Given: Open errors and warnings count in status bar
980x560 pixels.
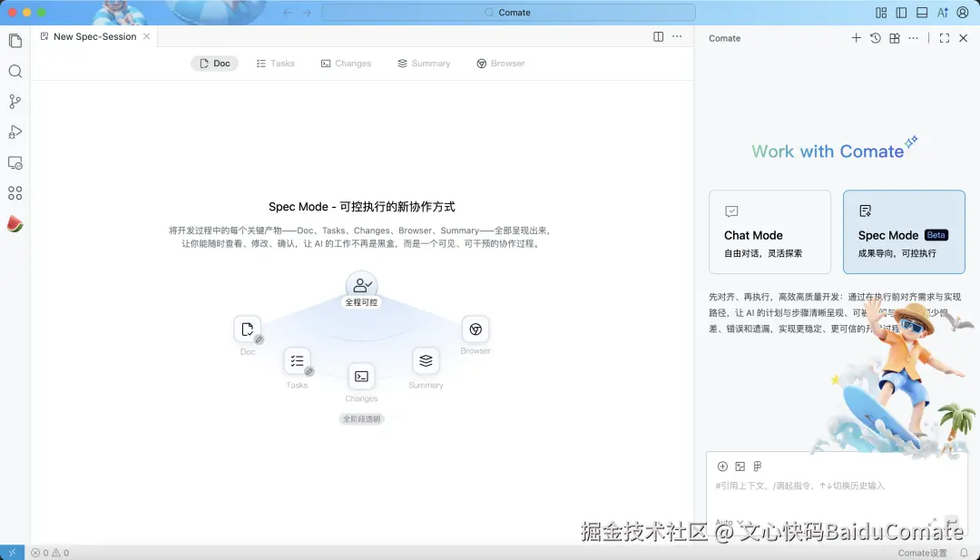Looking at the screenshot, I should click(x=50, y=553).
